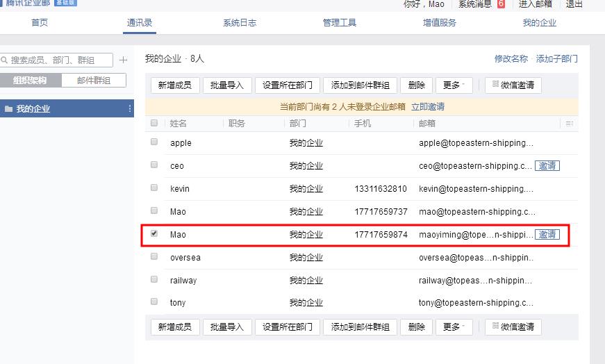The image size is (605, 364).
Task: Click the 立即邀请 link in yellow banner
Action: pos(428,107)
